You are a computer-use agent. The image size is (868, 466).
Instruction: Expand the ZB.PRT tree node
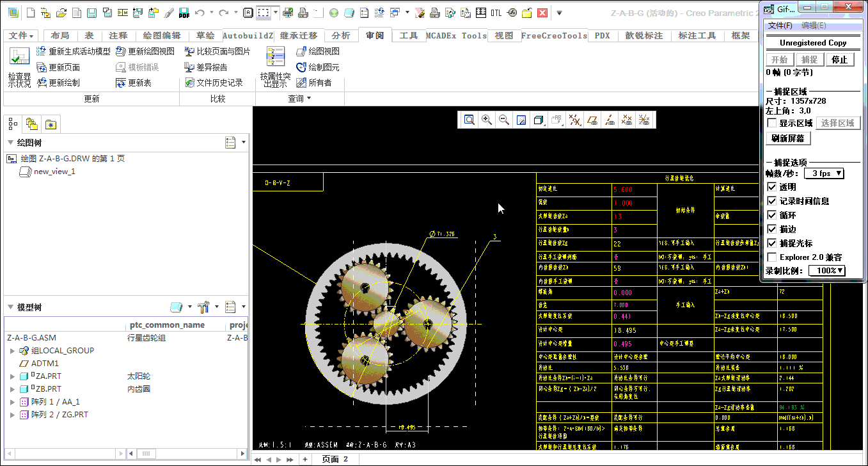pyautogui.click(x=12, y=389)
